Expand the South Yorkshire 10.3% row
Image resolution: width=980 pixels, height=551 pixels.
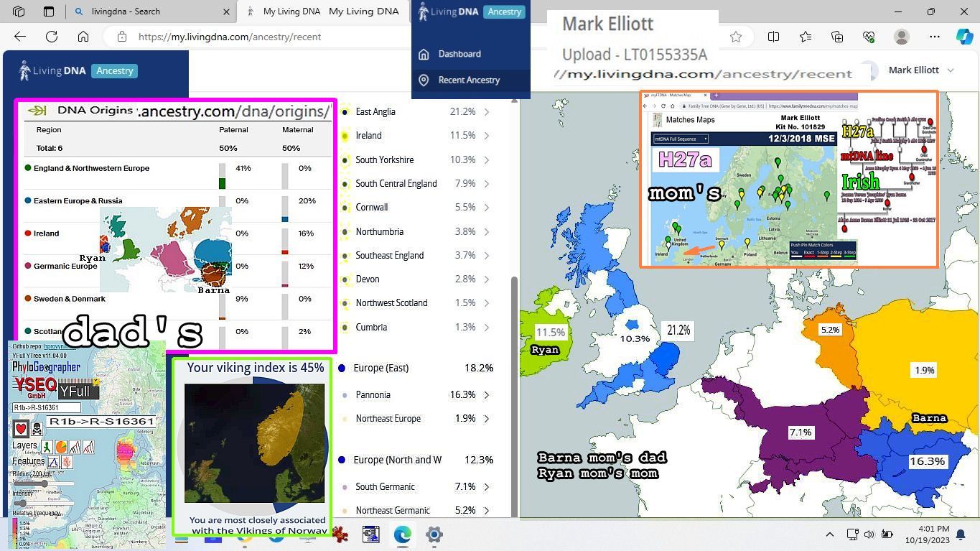point(486,159)
